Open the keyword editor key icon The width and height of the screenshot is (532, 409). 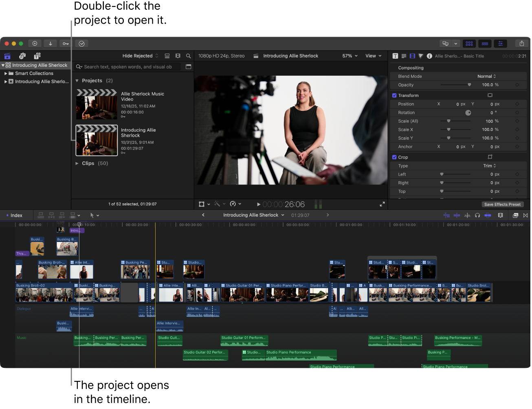66,44
